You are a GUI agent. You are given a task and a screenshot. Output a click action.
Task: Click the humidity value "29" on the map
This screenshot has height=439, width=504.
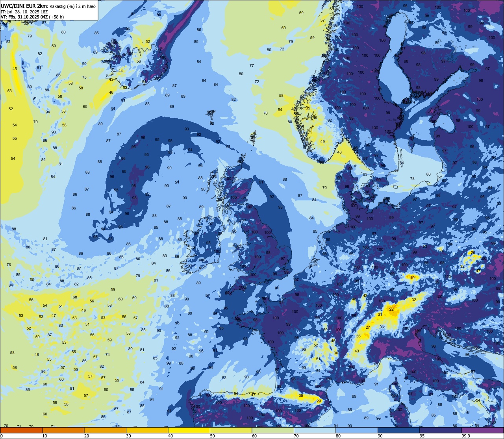click(x=319, y=401)
